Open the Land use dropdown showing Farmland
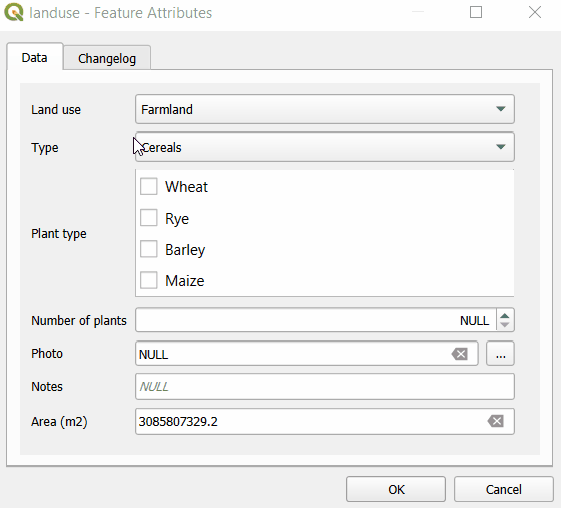Image resolution: width=561 pixels, height=508 pixels. pos(325,109)
